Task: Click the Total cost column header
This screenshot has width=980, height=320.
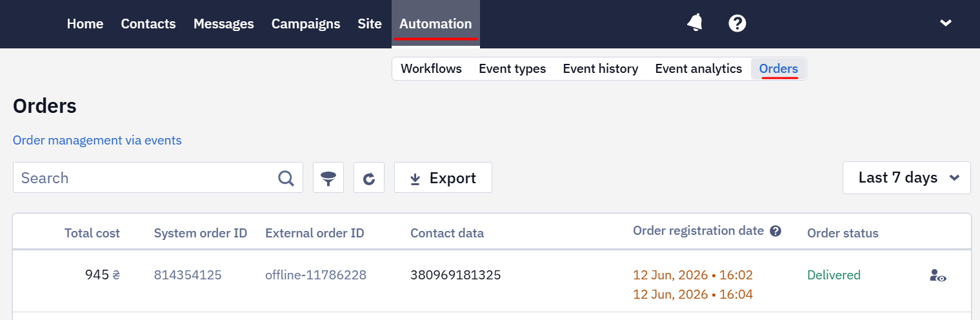Action: click(x=92, y=234)
